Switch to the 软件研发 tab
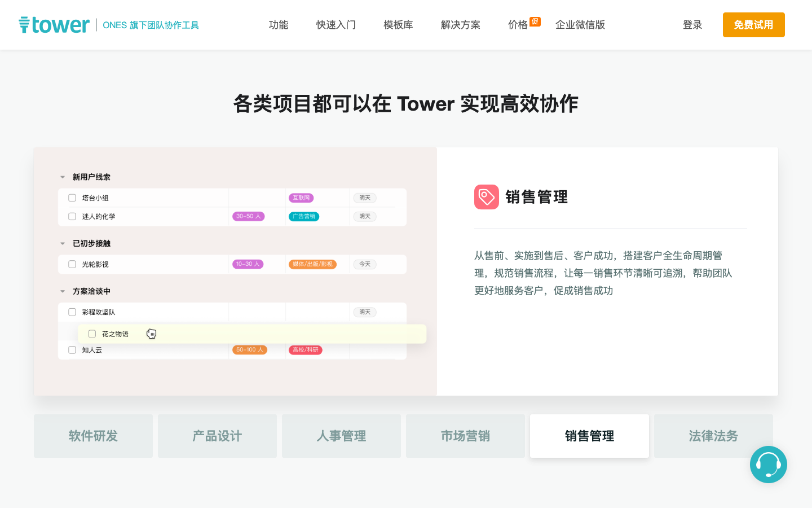Viewport: 812px width, 508px height. tap(93, 436)
